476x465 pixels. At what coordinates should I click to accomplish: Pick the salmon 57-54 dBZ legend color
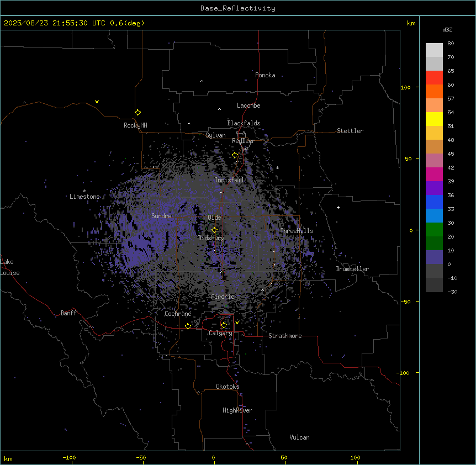click(434, 105)
